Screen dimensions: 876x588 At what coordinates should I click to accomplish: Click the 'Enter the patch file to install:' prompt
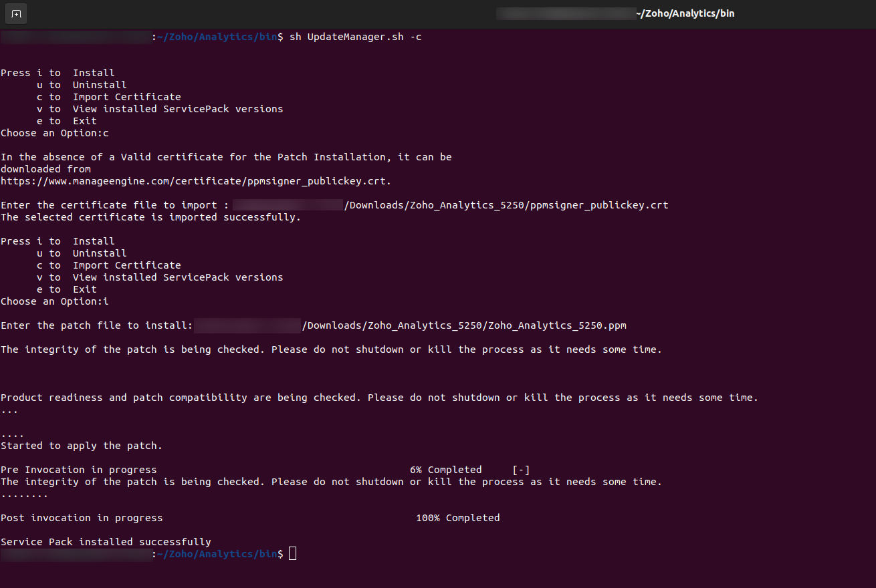[x=97, y=325]
